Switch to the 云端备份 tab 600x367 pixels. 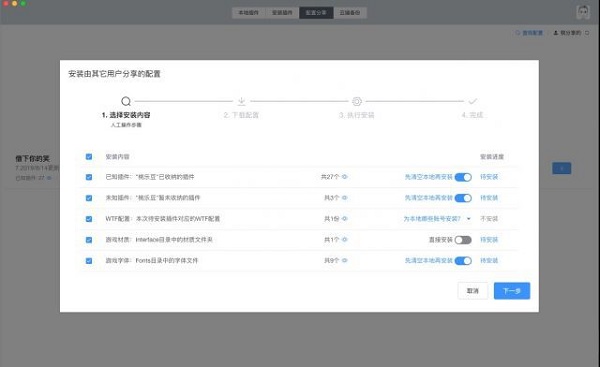click(x=350, y=13)
